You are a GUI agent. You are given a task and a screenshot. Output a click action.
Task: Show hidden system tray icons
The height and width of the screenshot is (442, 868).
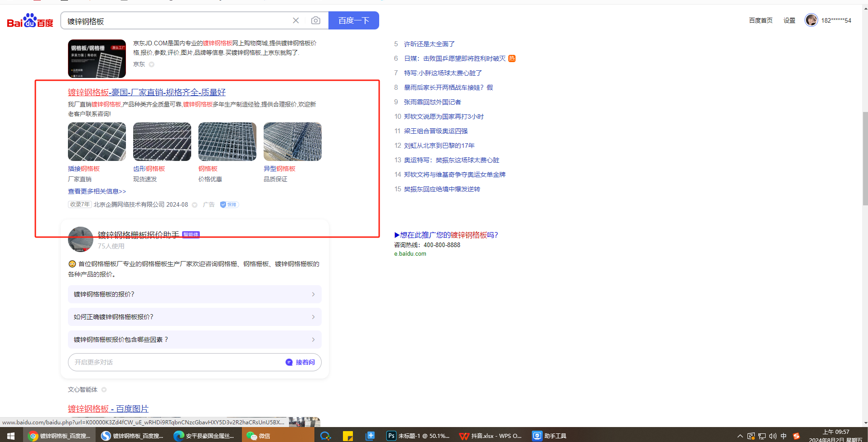740,436
